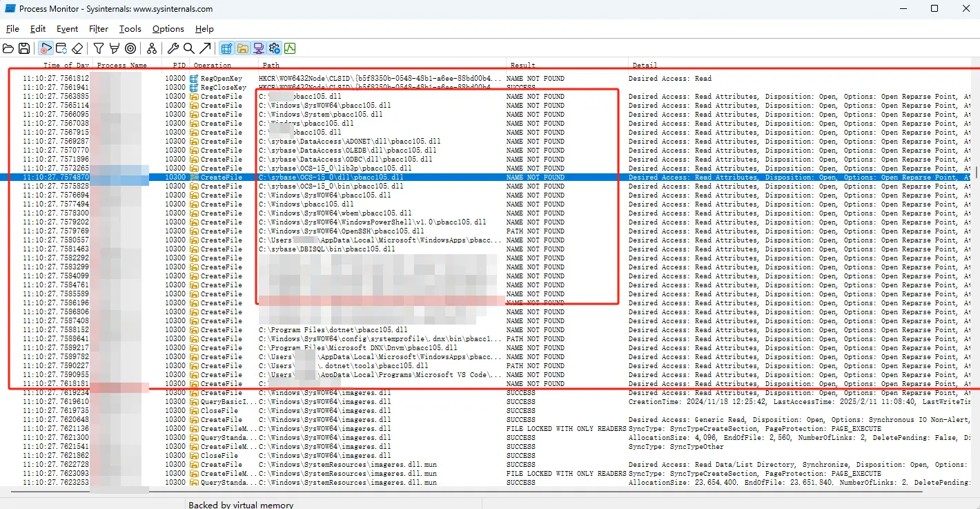Viewport: 980px width, 509px height.
Task: Click the Open file toolbar icon
Action: (x=8, y=48)
